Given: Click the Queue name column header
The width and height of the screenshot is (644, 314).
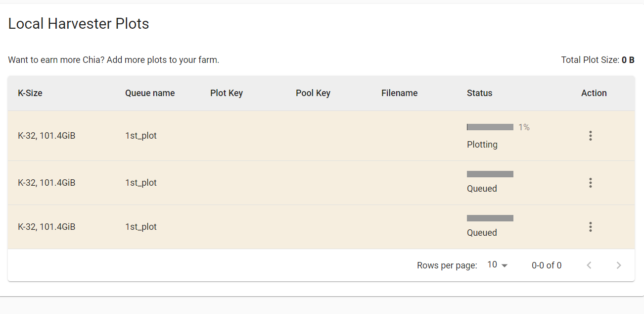Looking at the screenshot, I should [x=150, y=93].
